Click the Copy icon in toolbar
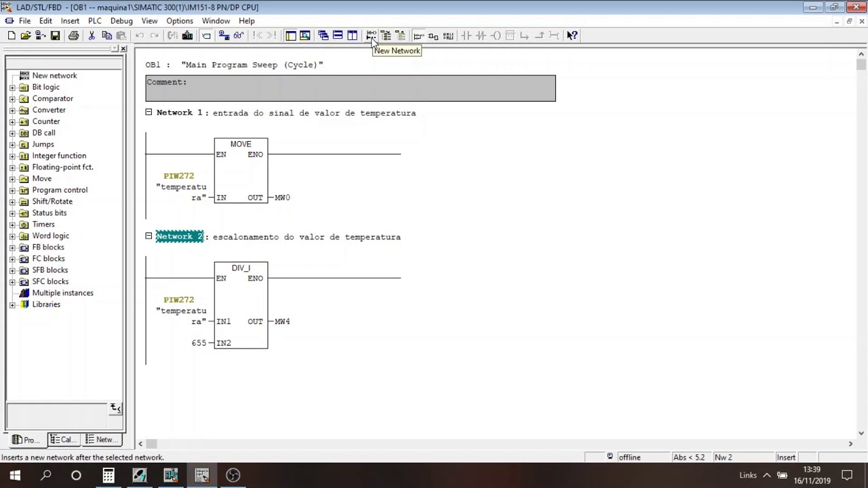 tap(106, 35)
